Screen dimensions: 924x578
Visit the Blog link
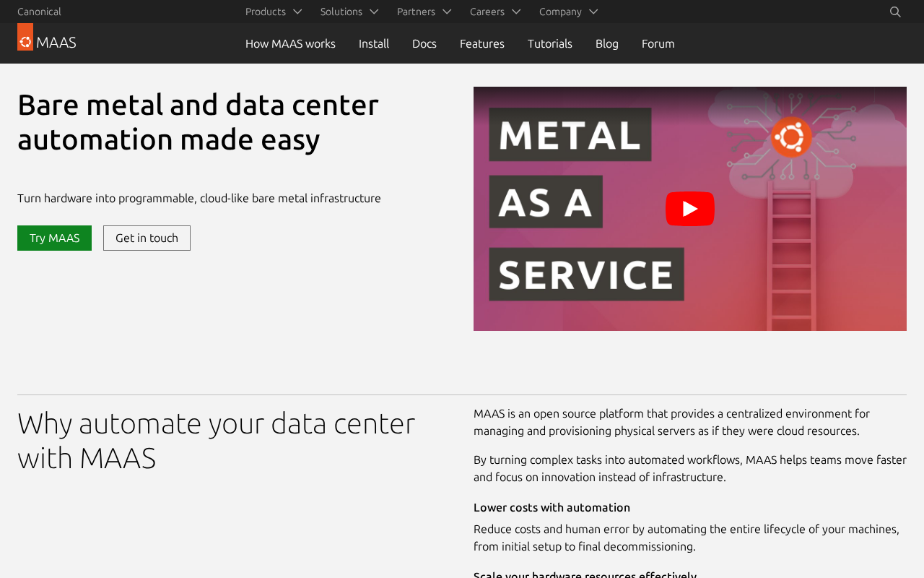[x=607, y=43]
